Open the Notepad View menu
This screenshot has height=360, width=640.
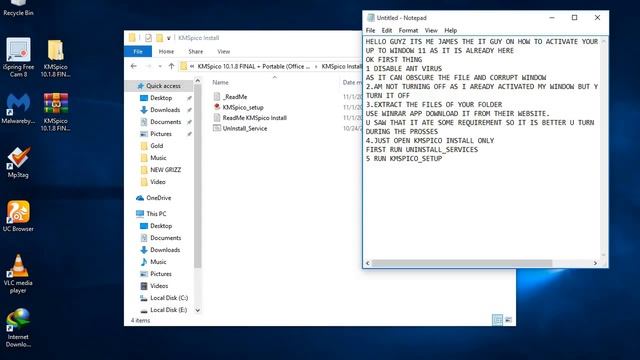click(431, 30)
